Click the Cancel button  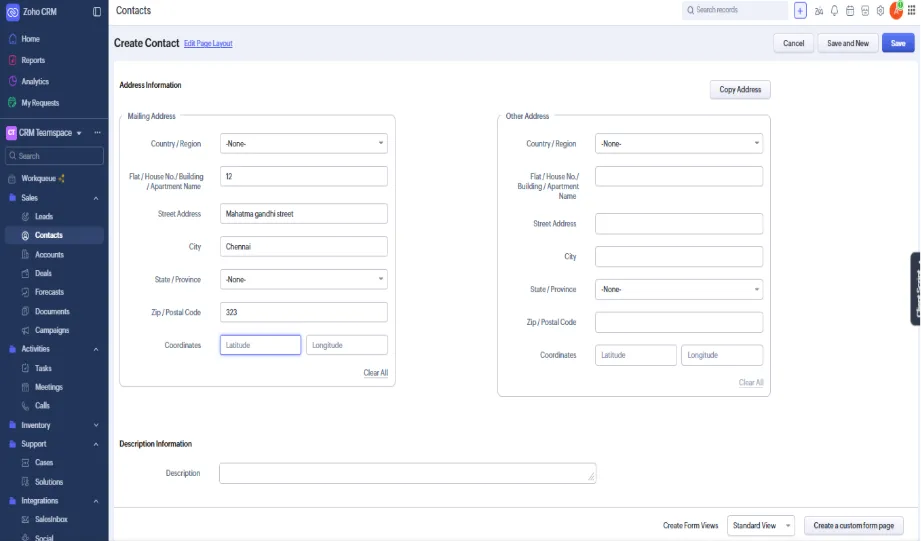pos(794,43)
